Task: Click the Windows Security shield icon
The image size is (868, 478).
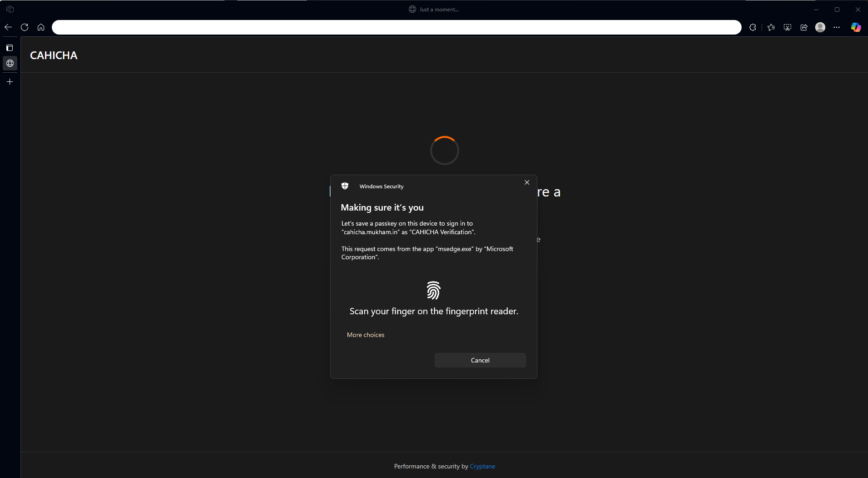Action: click(345, 186)
